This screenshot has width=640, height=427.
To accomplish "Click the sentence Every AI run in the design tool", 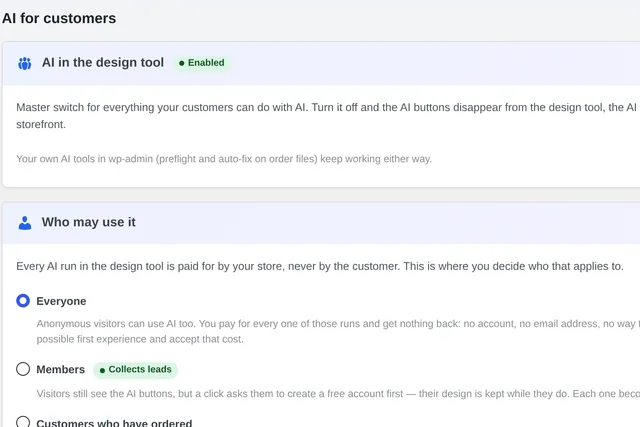I will click(320, 267).
